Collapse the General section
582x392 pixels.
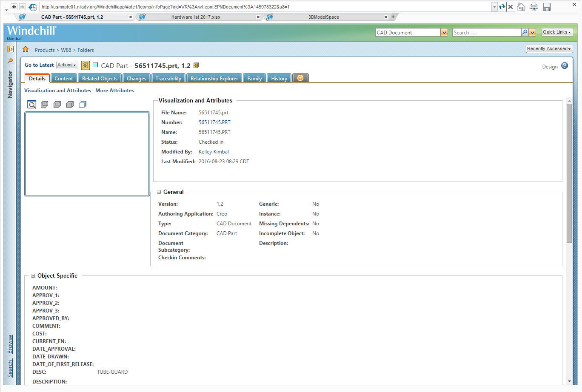click(x=159, y=192)
